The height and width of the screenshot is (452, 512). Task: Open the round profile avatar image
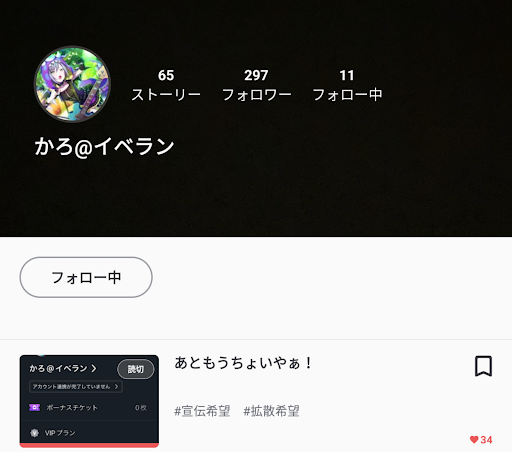pos(72,84)
